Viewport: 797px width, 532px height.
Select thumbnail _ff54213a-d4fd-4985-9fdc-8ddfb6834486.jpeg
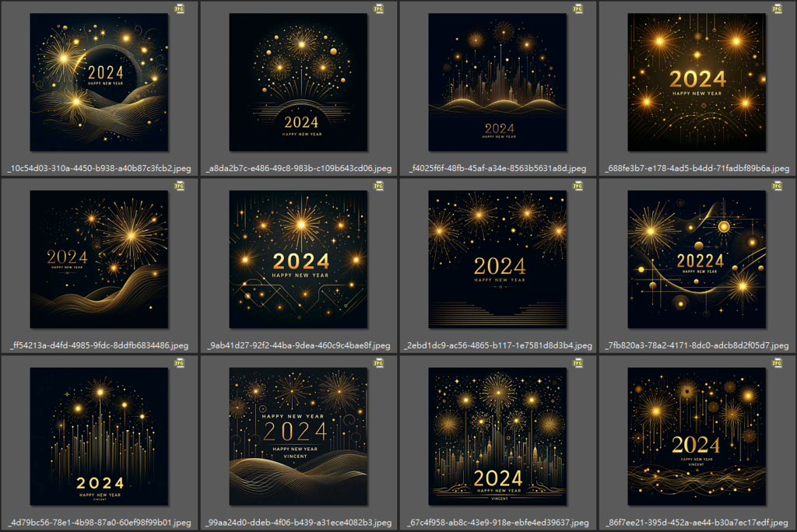click(x=99, y=260)
